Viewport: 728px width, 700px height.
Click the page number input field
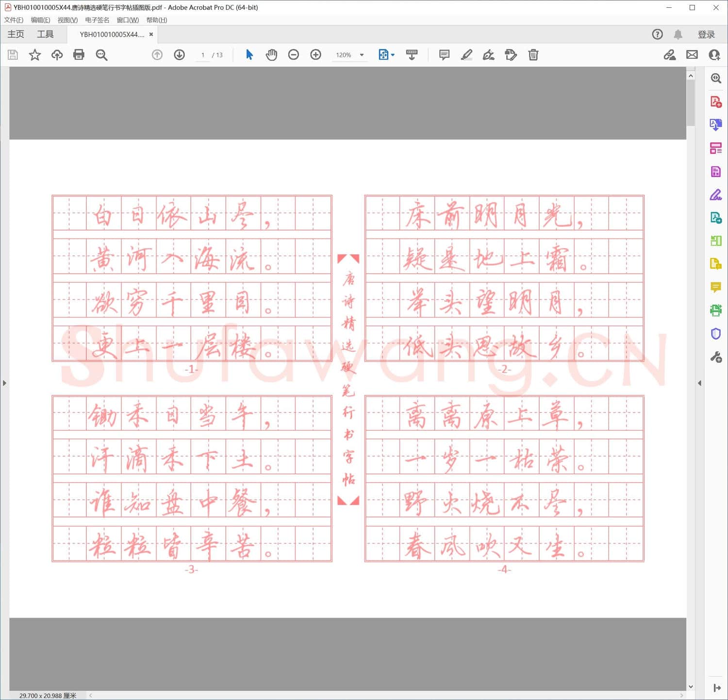tap(202, 55)
